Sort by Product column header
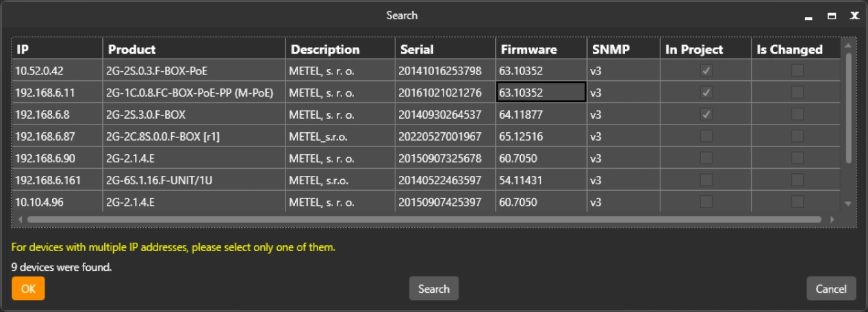Image resolution: width=868 pixels, height=312 pixels. coord(194,49)
